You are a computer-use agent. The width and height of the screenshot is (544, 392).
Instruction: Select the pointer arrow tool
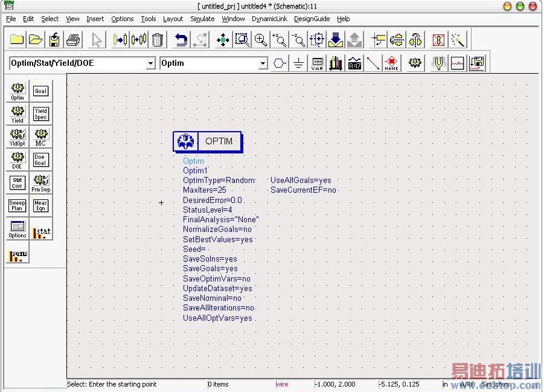[97, 40]
